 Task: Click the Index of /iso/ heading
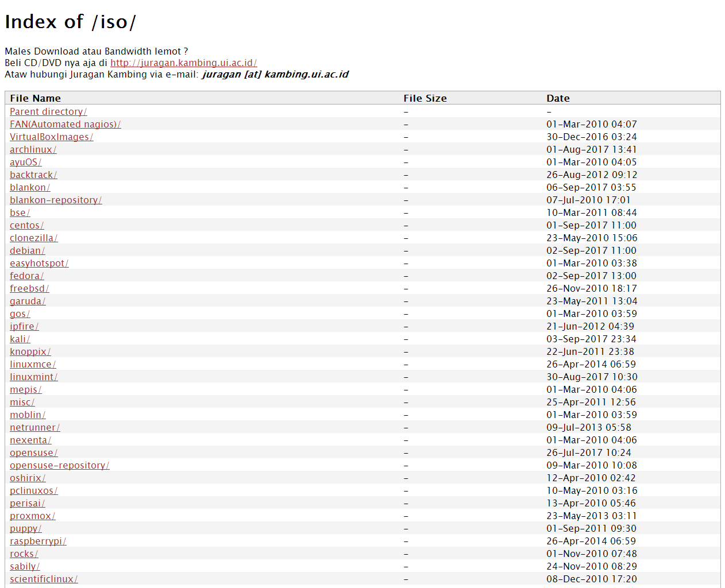click(x=70, y=22)
